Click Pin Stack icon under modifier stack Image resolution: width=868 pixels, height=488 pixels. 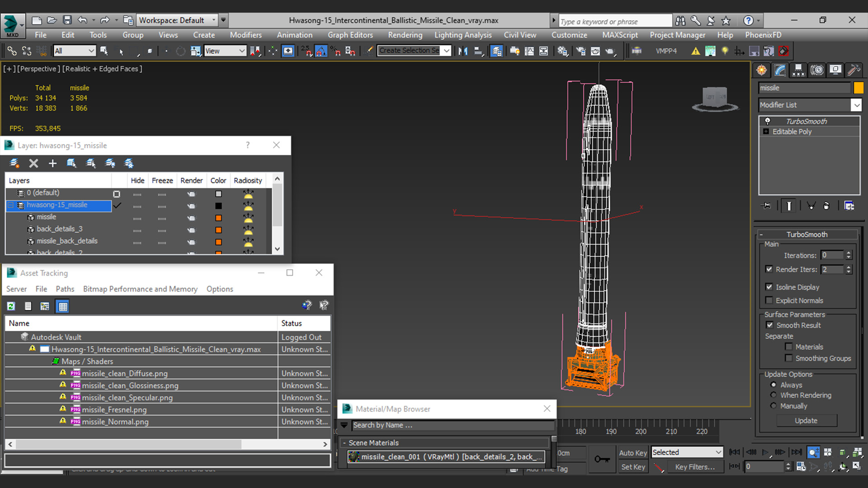(766, 206)
